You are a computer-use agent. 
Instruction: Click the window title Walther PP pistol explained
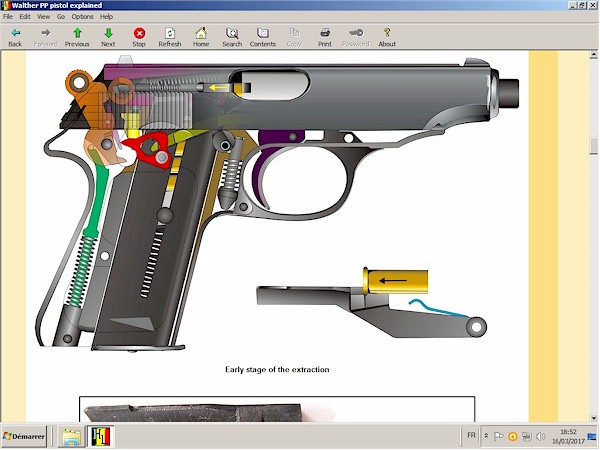(x=57, y=5)
